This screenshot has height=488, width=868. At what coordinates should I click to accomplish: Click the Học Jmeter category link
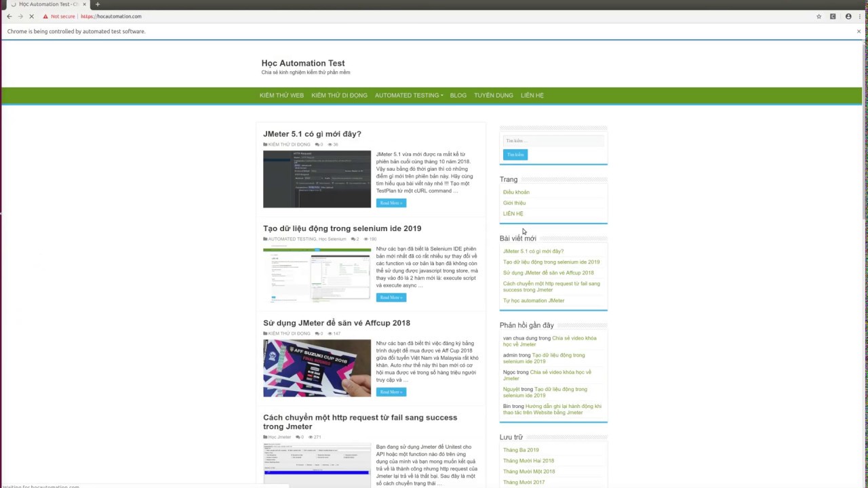279,437
